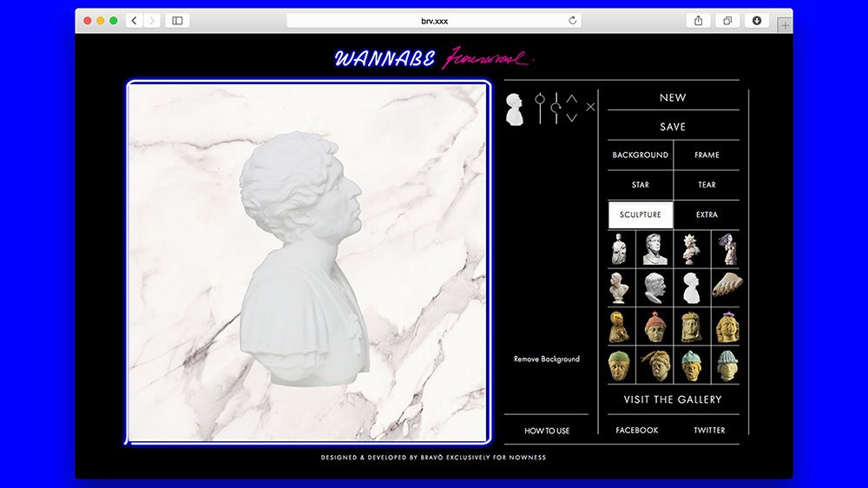This screenshot has height=488, width=868.
Task: Add the head with red beanie sculpture
Action: pyautogui.click(x=654, y=326)
